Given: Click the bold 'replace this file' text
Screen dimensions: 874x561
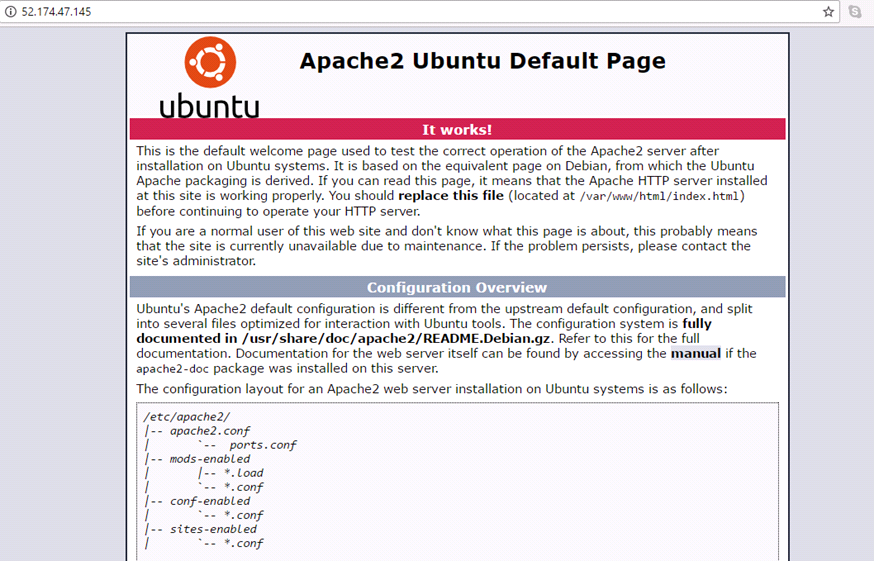Looking at the screenshot, I should 451,196.
